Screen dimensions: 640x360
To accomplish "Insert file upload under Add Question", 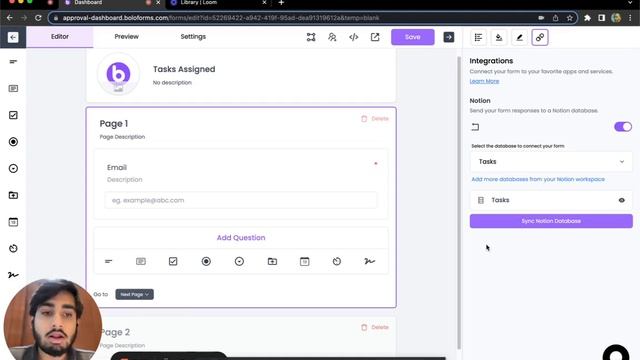I will click(272, 261).
